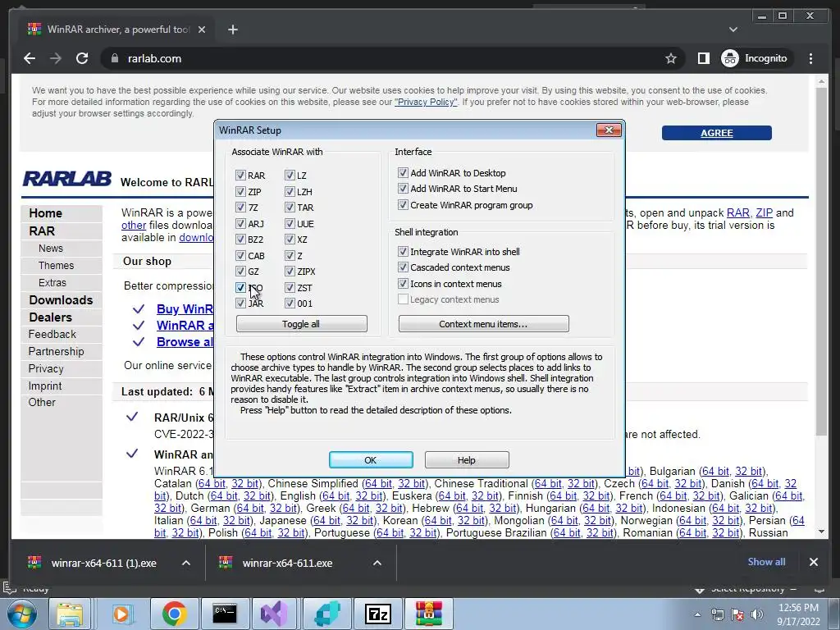Viewport: 840px width, 630px height.
Task: Open new tab with plus icon
Action: 232,30
